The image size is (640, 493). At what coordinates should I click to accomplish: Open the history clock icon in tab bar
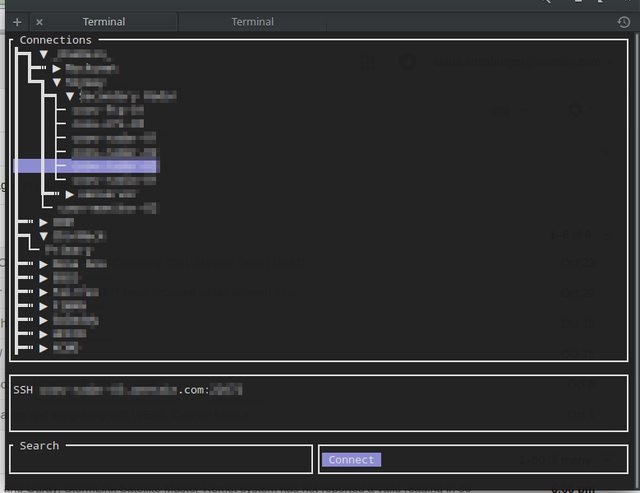point(623,22)
